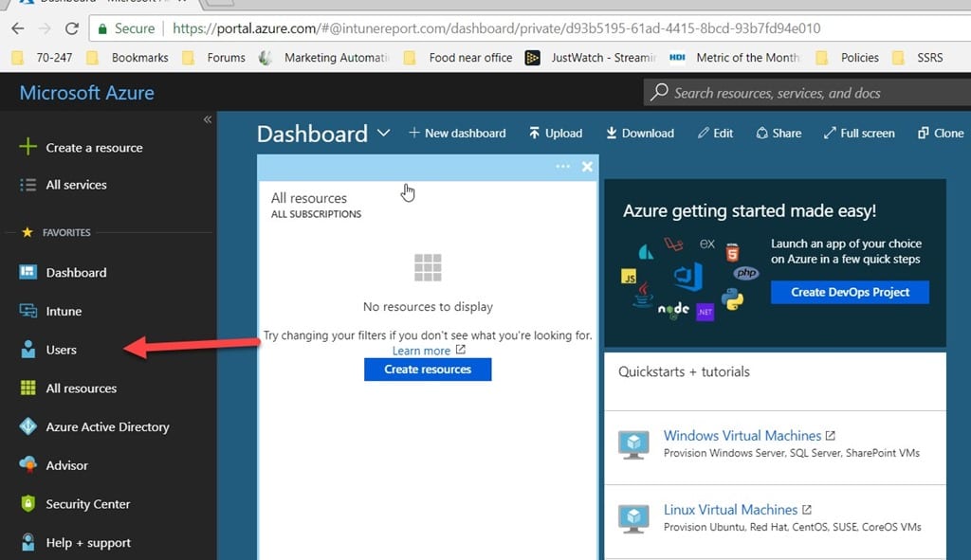
Task: Open the Learn more link
Action: click(421, 351)
